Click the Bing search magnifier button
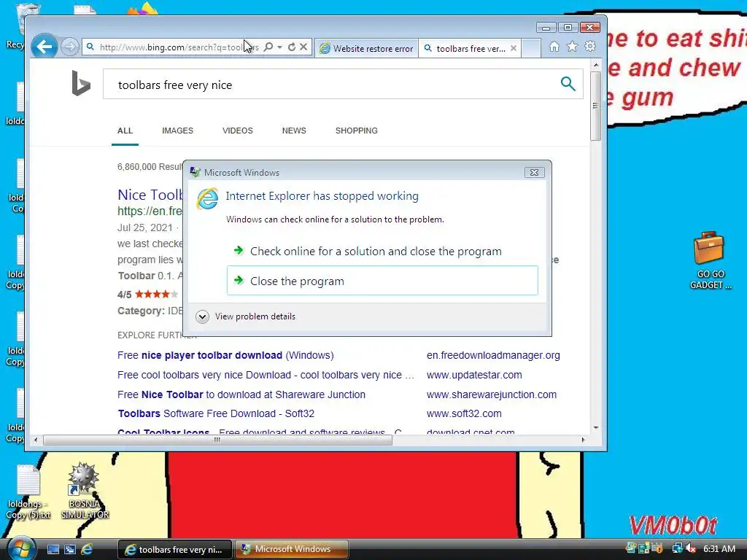The width and height of the screenshot is (747, 560). [x=568, y=84]
